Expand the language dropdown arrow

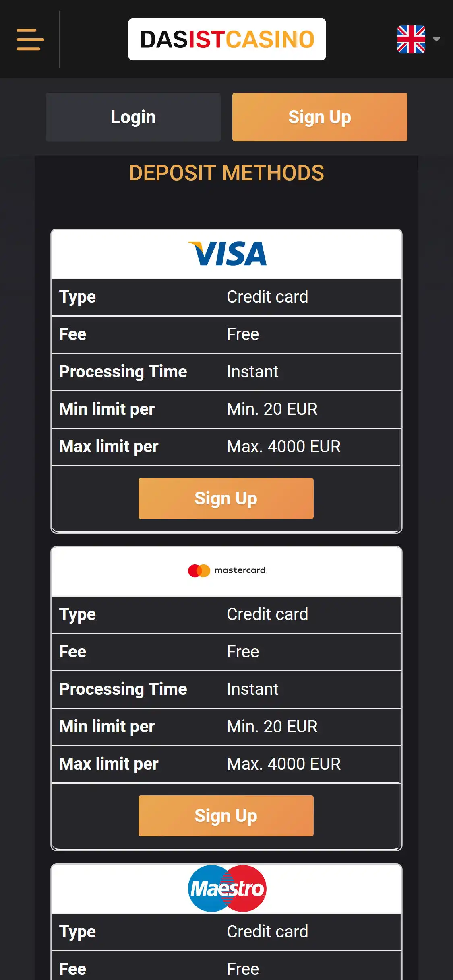pos(436,39)
